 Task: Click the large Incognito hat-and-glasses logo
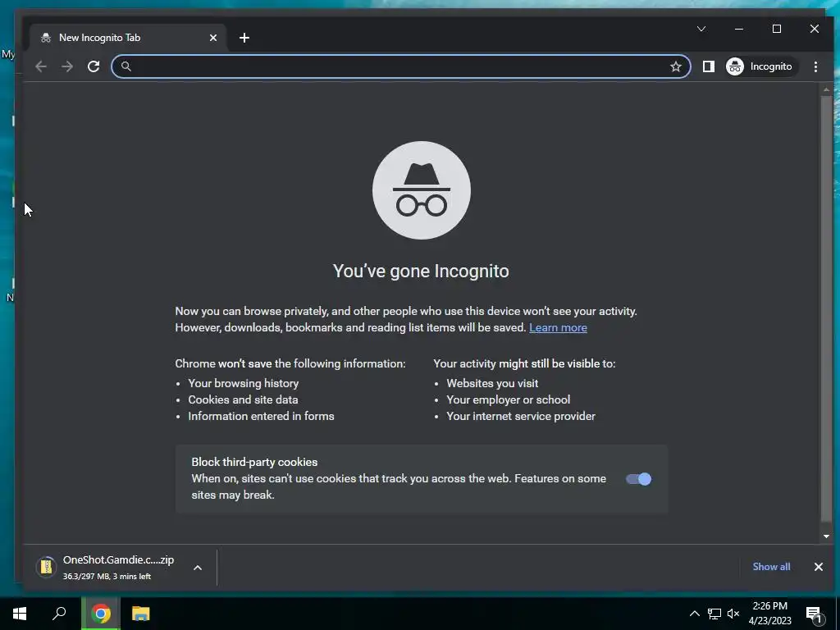(422, 190)
